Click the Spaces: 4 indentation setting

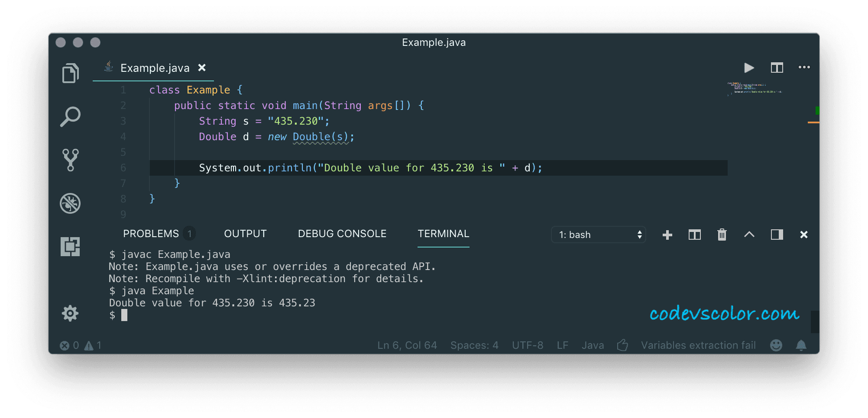coord(474,345)
